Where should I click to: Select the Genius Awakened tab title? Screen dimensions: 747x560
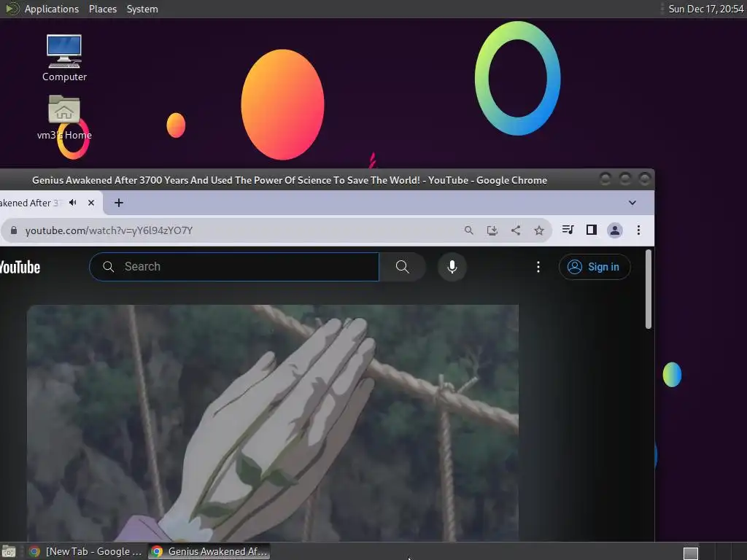pyautogui.click(x=29, y=203)
